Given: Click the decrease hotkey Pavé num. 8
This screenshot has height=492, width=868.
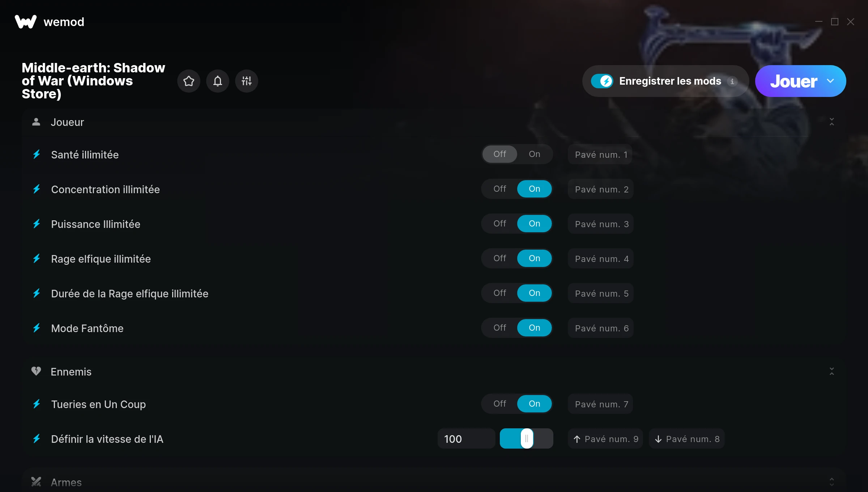Looking at the screenshot, I should 687,439.
